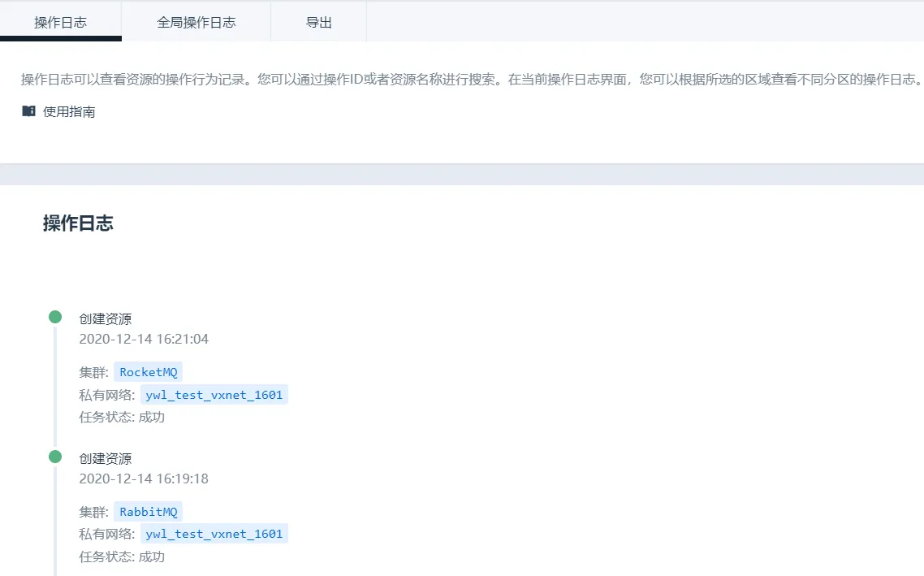Click ywl_test_vxnet_1601 under the RocketMQ entry
The height and width of the screenshot is (576, 924).
tap(214, 395)
